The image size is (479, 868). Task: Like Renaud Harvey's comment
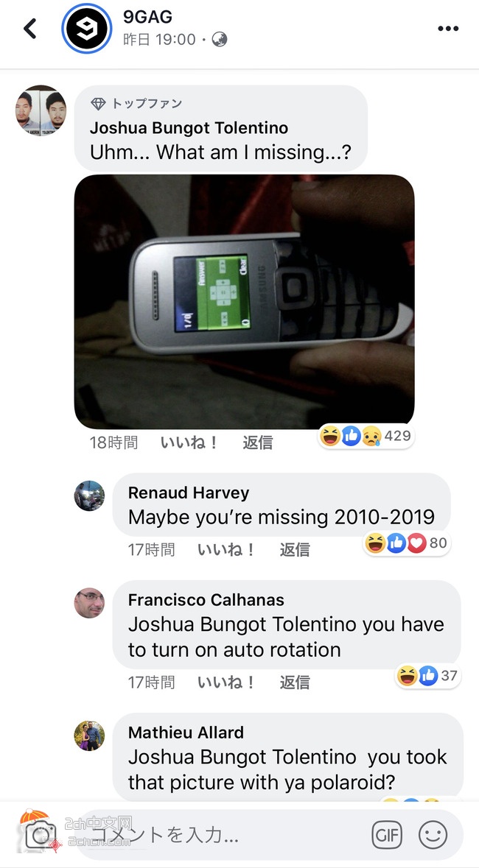point(226,550)
